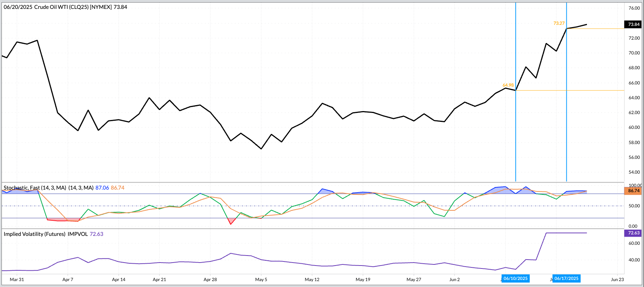Click the Mar 31 date axis label

pyautogui.click(x=17, y=280)
